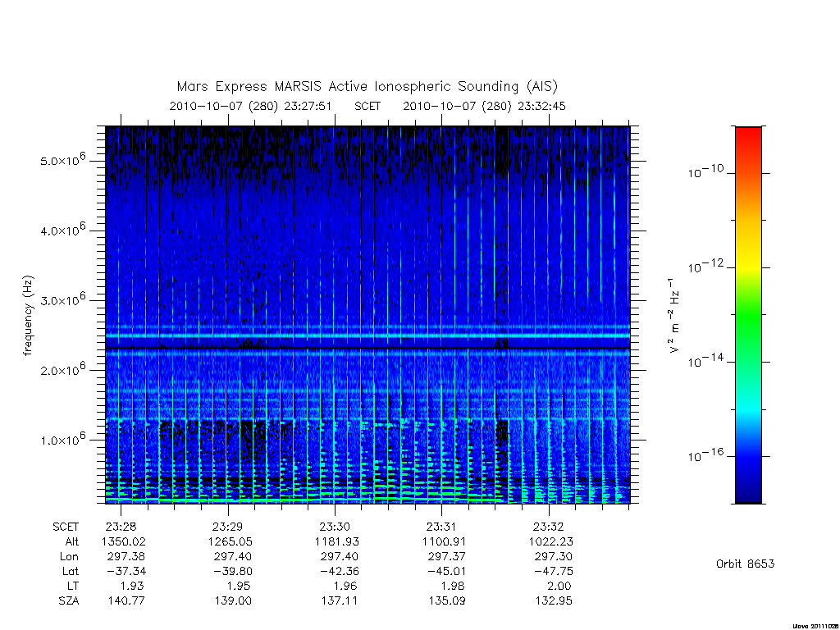Click SZA value '140.77'

click(126, 601)
